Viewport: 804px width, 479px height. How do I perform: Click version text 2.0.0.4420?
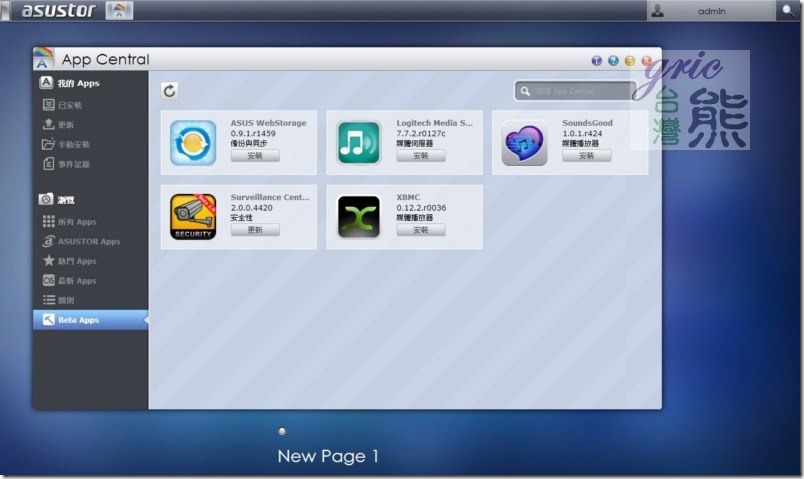251,208
